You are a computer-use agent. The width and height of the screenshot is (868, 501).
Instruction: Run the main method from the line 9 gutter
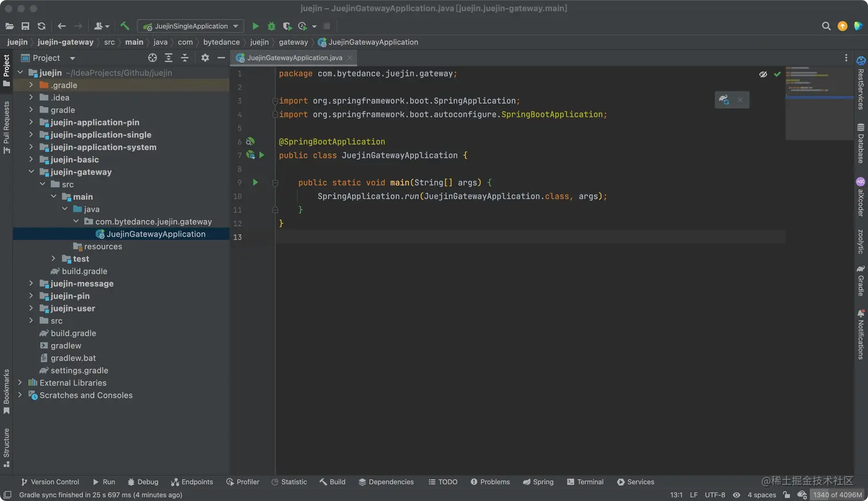pyautogui.click(x=255, y=182)
